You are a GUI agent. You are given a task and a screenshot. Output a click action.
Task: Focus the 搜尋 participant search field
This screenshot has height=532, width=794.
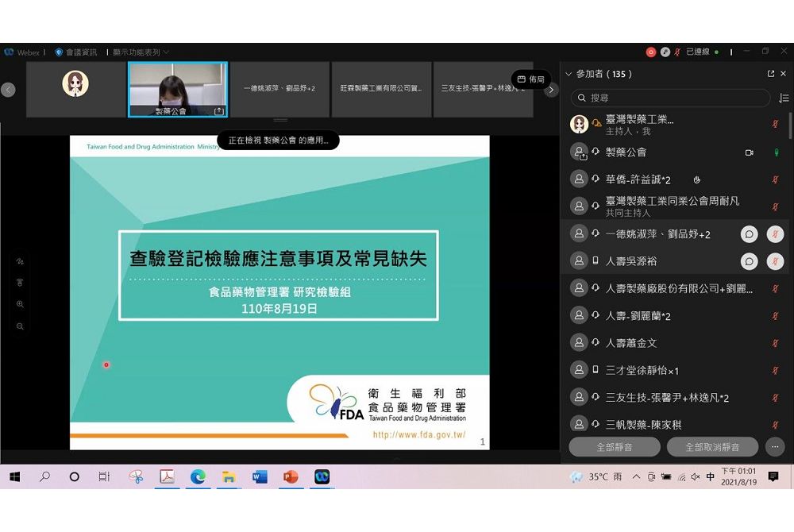[670, 98]
